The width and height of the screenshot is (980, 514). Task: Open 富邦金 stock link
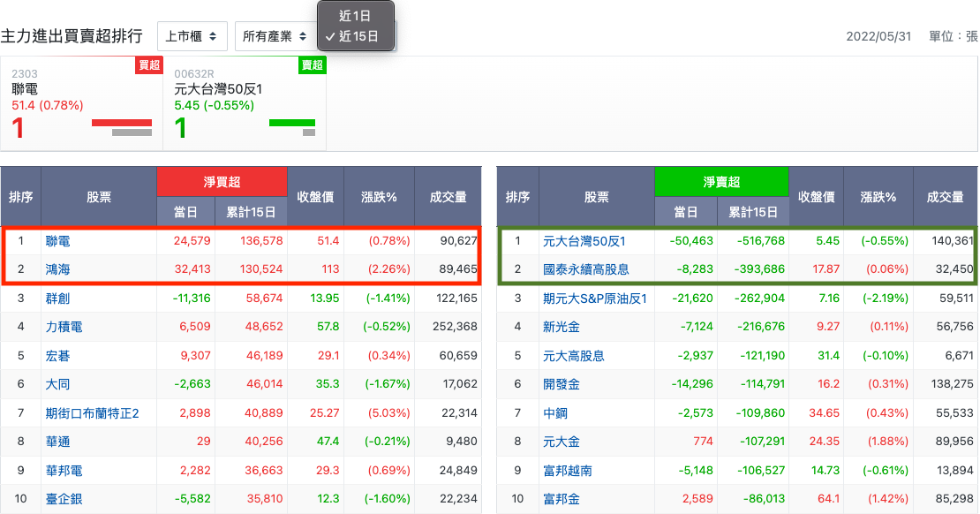pyautogui.click(x=561, y=499)
